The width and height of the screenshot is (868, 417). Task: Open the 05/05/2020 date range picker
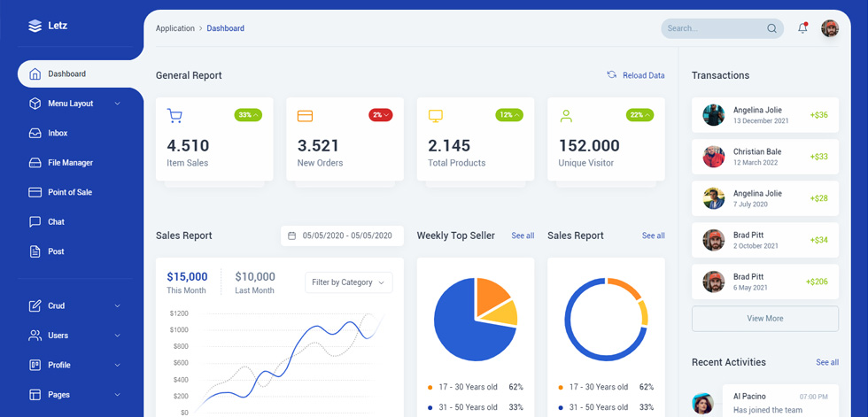pos(342,236)
